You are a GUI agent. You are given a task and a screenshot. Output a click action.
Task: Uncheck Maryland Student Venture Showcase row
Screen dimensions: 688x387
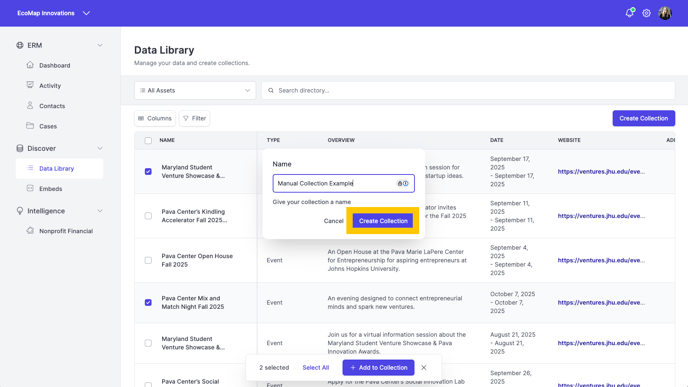(x=148, y=172)
